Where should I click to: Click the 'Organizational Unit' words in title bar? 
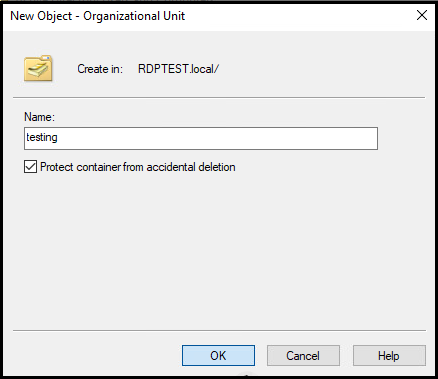coord(134,16)
